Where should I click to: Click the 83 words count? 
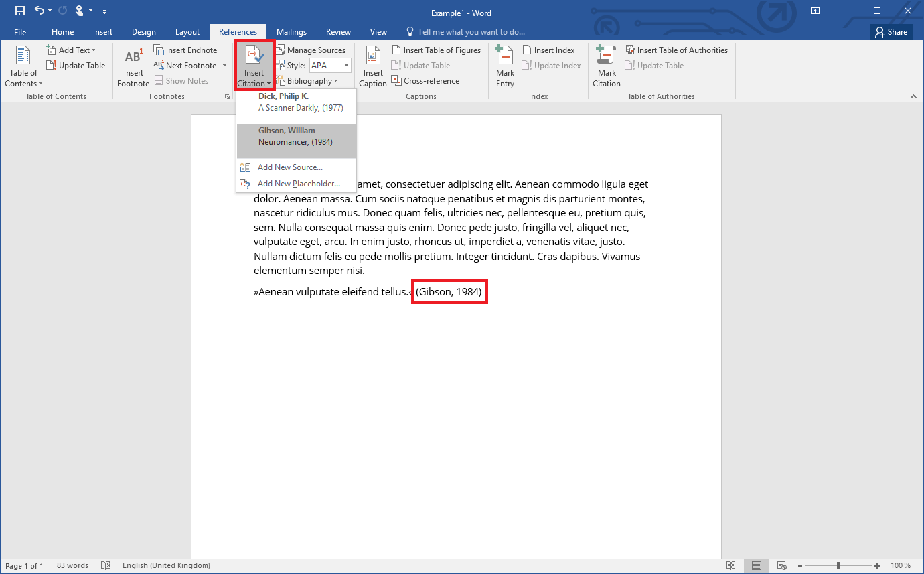click(x=72, y=566)
